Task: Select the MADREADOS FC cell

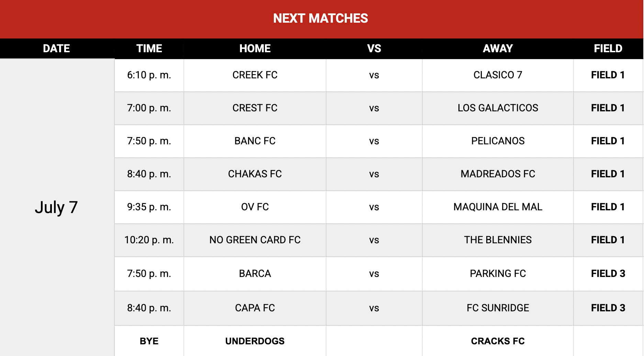Action: [x=498, y=174]
